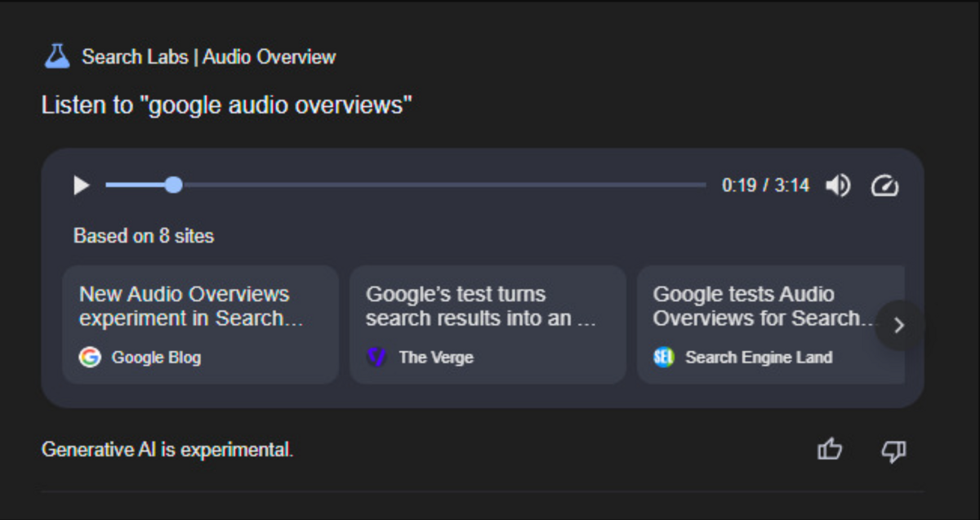
Task: Click the Search Labs flask icon
Action: point(56,56)
